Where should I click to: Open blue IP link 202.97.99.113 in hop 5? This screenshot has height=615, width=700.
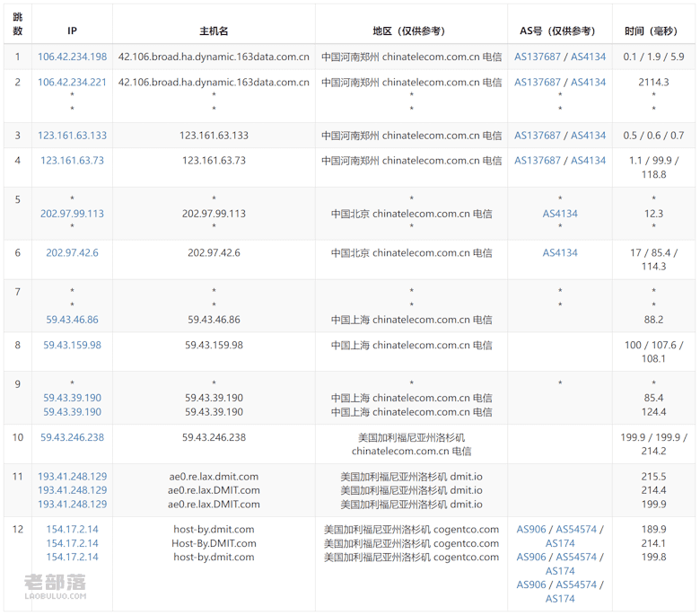pyautogui.click(x=72, y=214)
